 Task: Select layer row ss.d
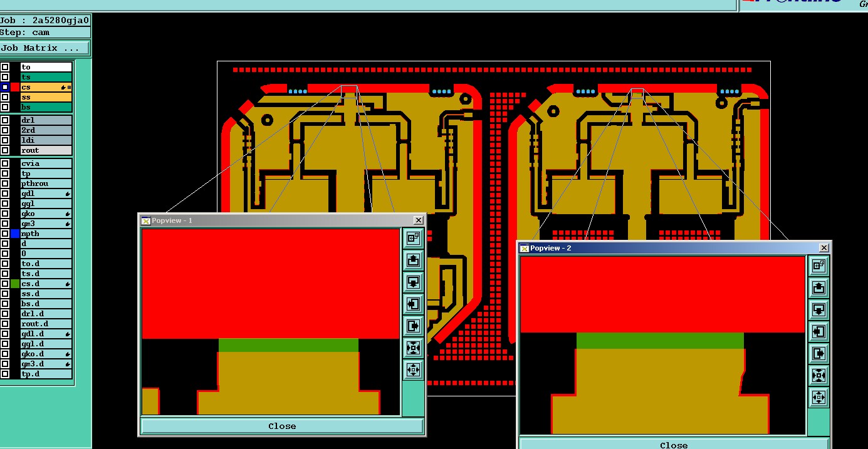pyautogui.click(x=46, y=294)
